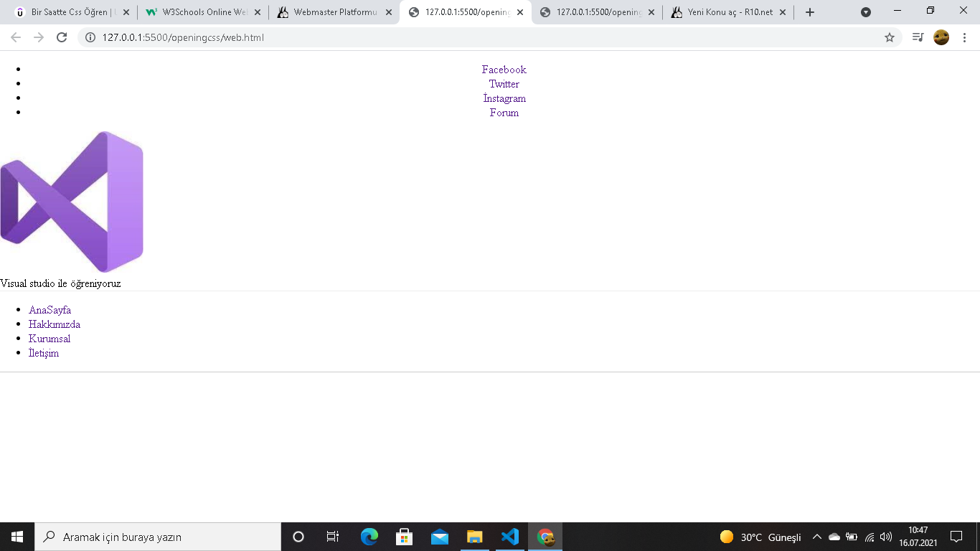
Task: Switch to Webmaster Platformu tab
Action: tap(335, 12)
